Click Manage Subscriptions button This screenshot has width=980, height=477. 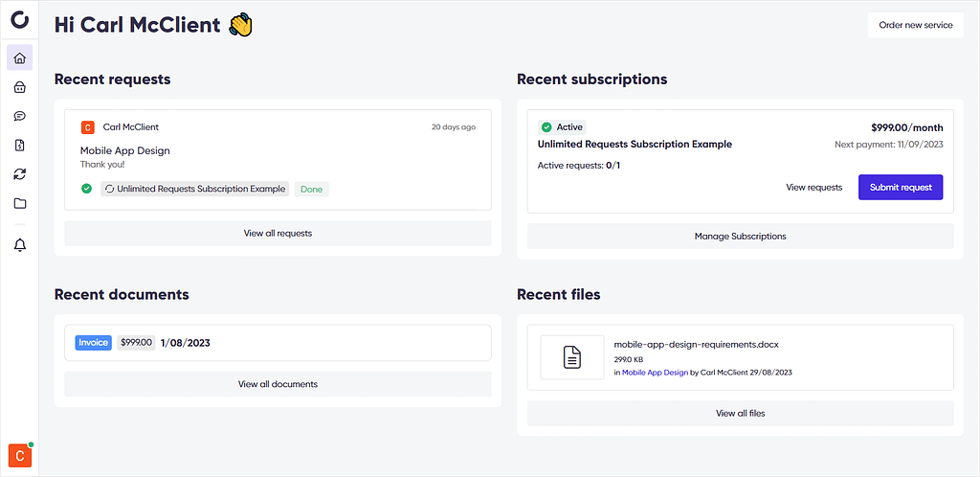tap(740, 237)
